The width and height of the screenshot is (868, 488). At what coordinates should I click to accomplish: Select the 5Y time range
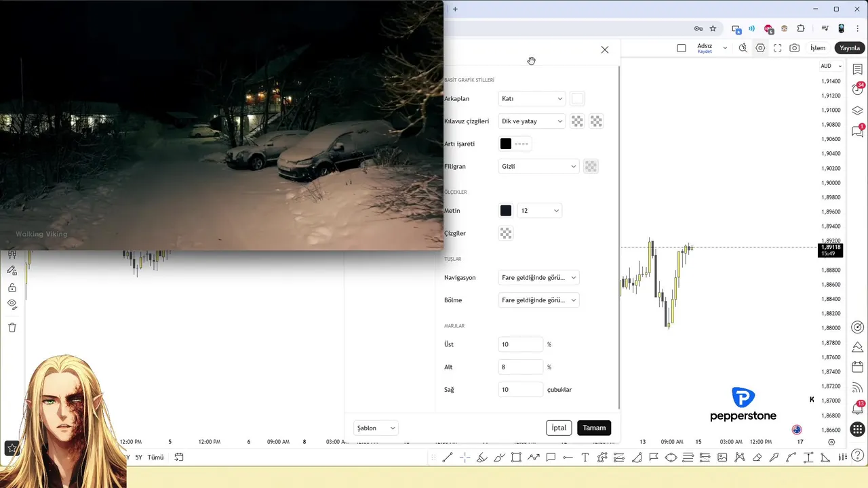pos(138,457)
